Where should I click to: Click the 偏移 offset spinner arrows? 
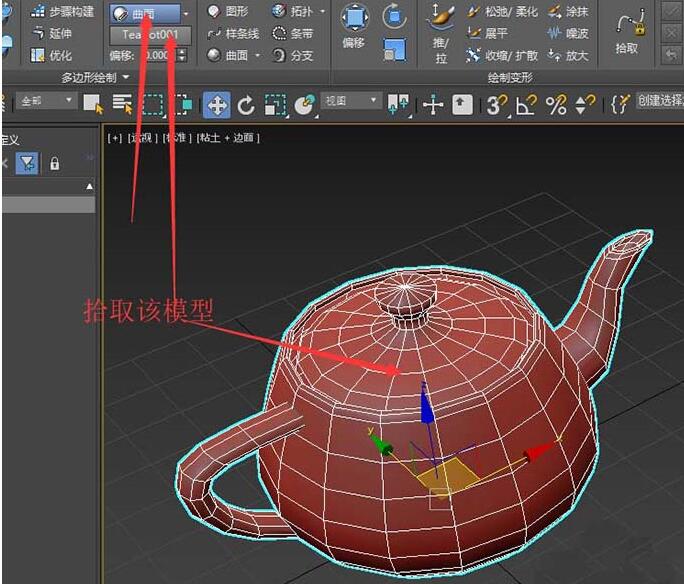[x=180, y=55]
